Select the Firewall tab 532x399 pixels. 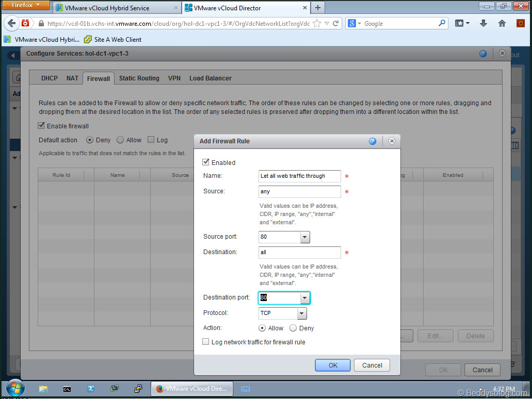[99, 78]
